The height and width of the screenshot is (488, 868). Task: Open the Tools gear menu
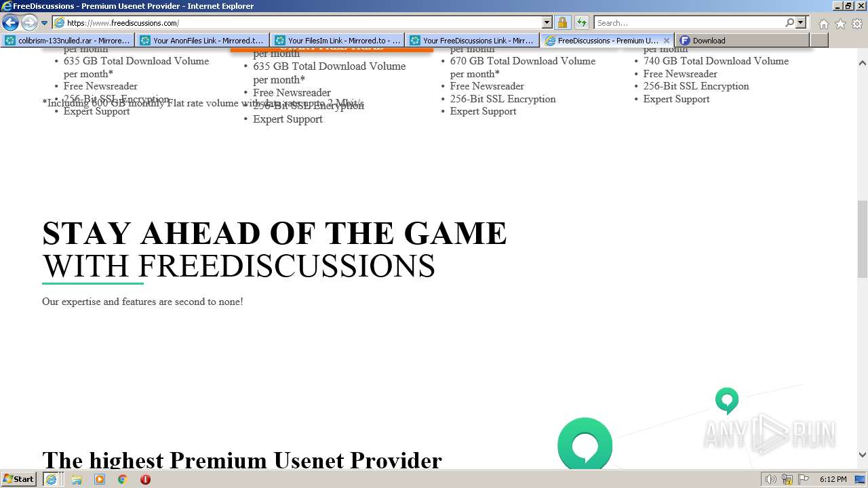point(856,24)
